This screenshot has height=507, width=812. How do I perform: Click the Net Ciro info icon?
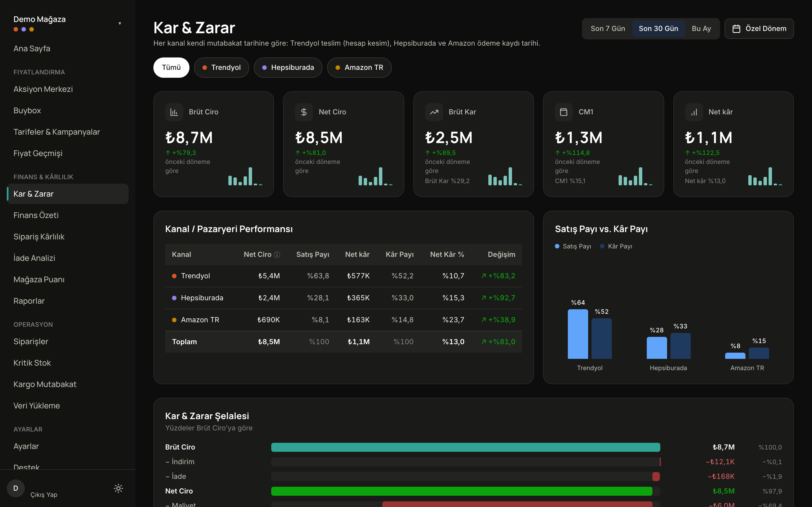(x=277, y=255)
